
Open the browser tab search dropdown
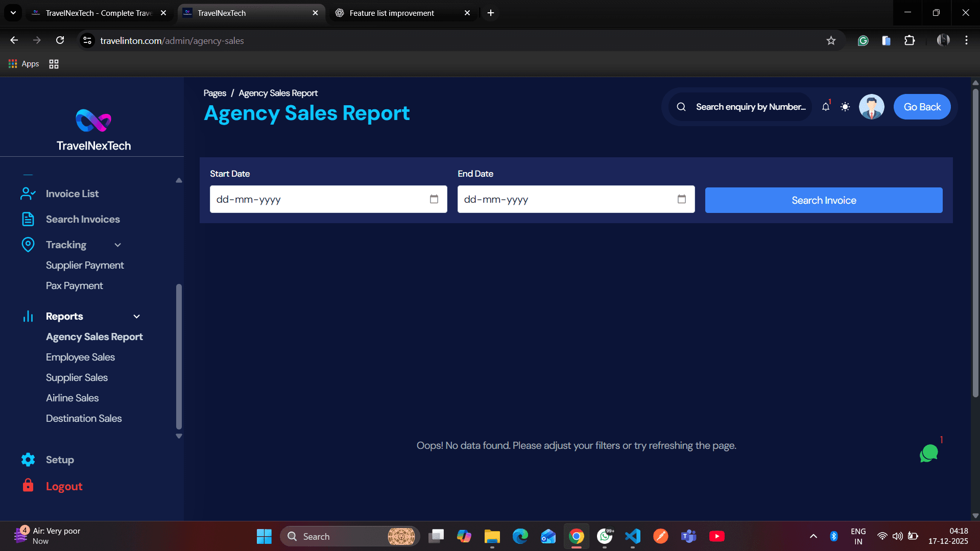click(13, 13)
